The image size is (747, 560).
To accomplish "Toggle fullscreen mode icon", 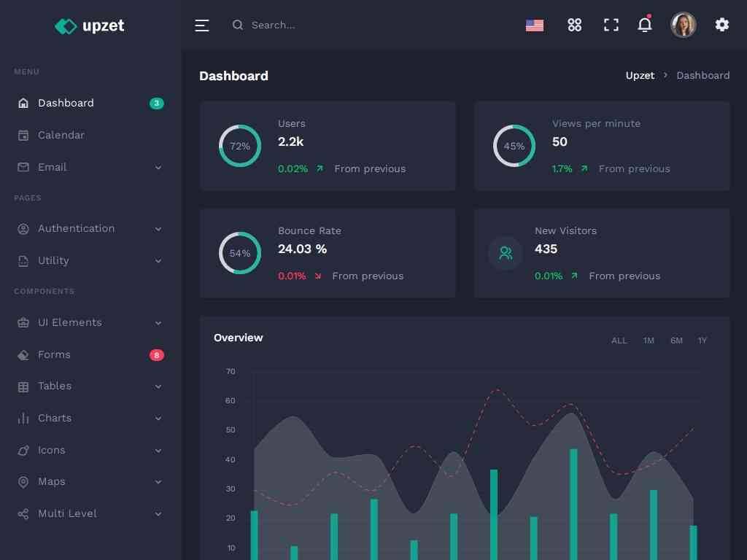I will [x=611, y=26].
